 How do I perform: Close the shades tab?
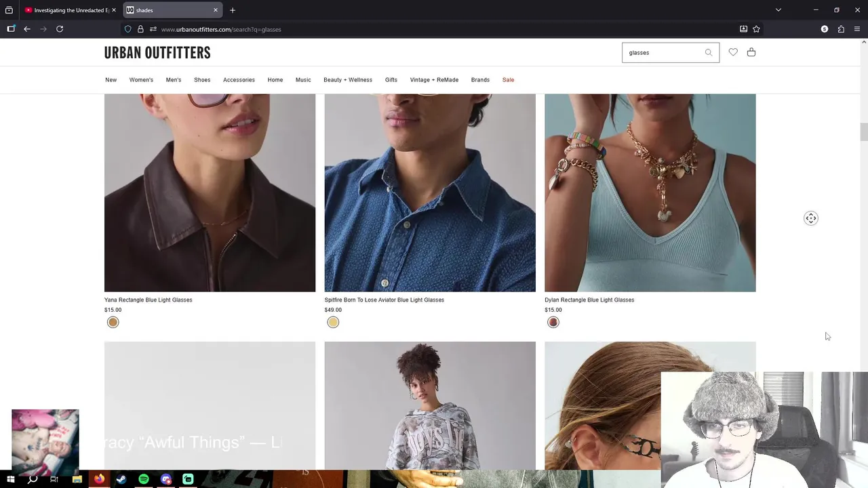[216, 10]
